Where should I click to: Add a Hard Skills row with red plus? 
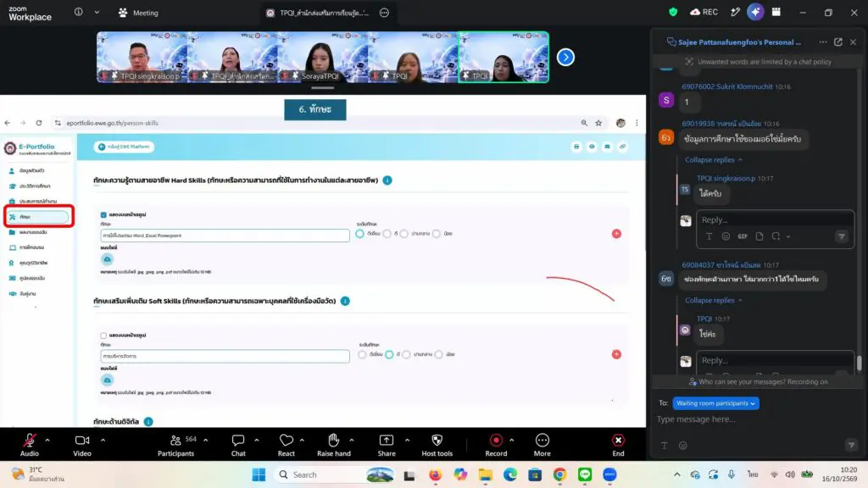(616, 234)
